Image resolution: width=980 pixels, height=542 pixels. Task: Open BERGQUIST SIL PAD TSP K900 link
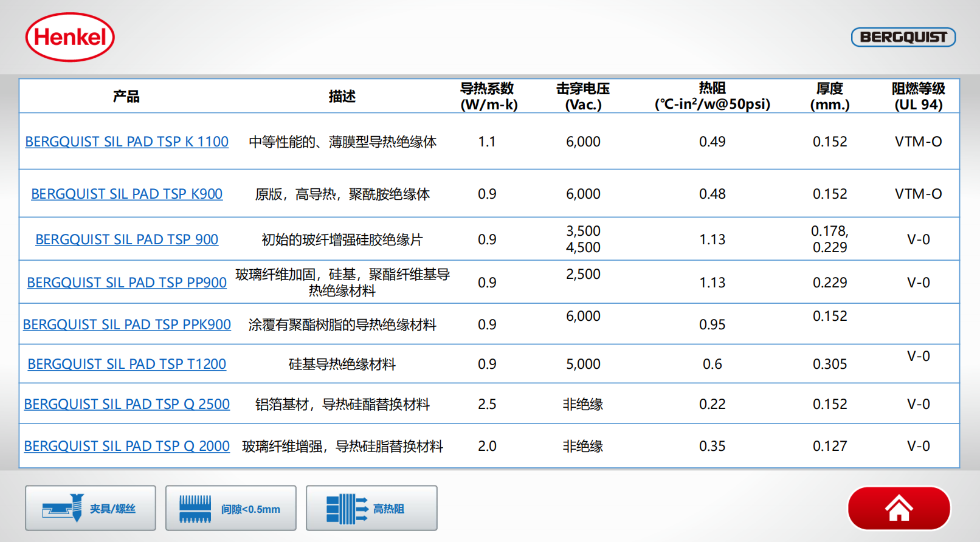click(x=126, y=194)
